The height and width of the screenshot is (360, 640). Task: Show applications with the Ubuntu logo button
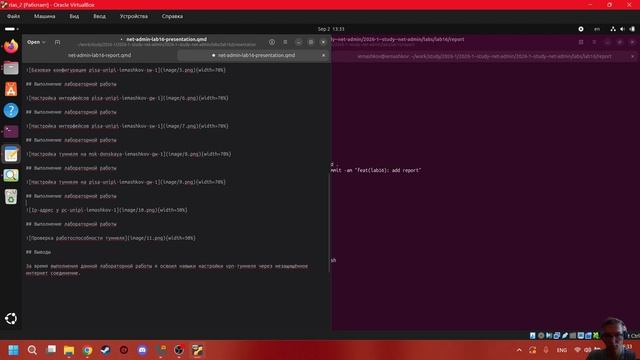coord(11,318)
